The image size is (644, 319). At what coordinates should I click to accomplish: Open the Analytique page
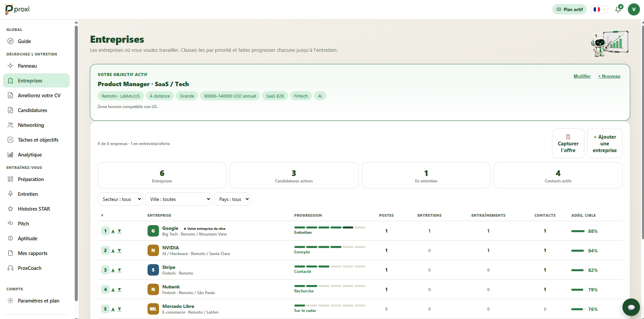(36, 155)
